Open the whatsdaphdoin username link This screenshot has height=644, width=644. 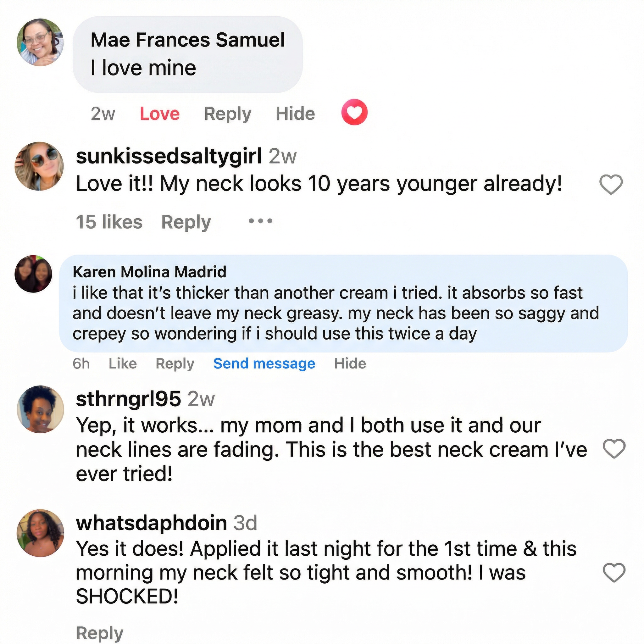tap(151, 523)
